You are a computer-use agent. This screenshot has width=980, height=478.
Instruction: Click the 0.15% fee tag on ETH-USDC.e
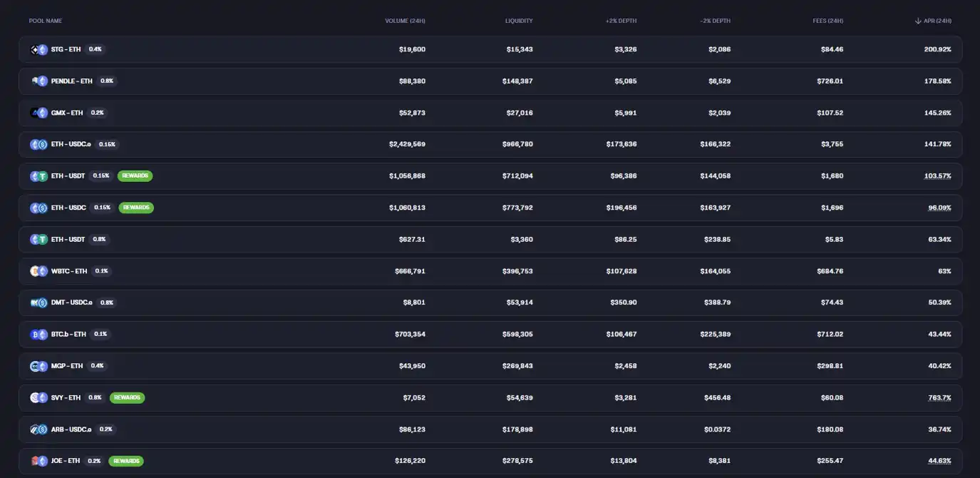[x=107, y=144]
